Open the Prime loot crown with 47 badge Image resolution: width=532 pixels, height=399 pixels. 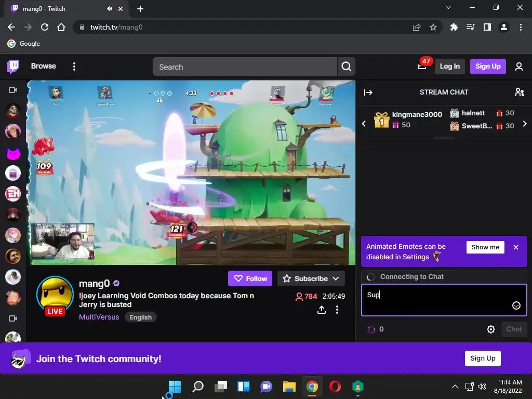(422, 66)
